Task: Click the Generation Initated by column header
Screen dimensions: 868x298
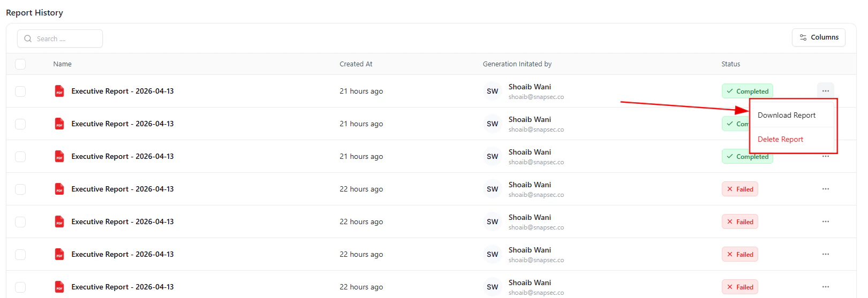Action: (x=517, y=64)
